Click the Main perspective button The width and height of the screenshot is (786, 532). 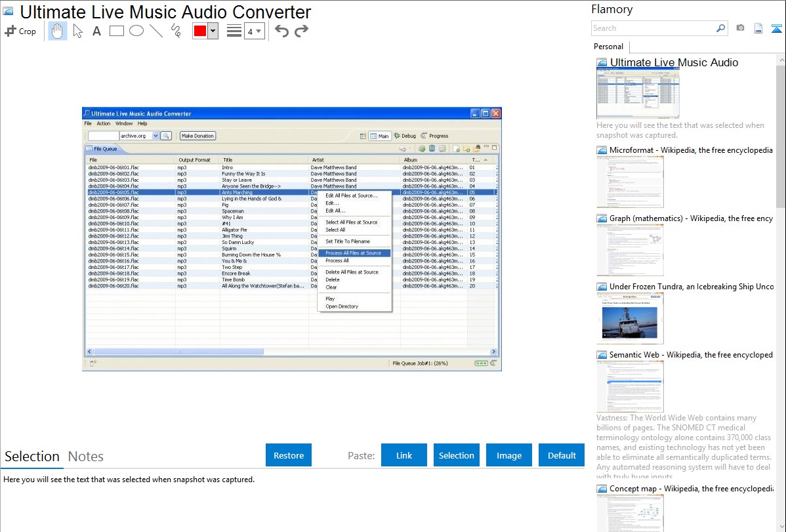(379, 136)
